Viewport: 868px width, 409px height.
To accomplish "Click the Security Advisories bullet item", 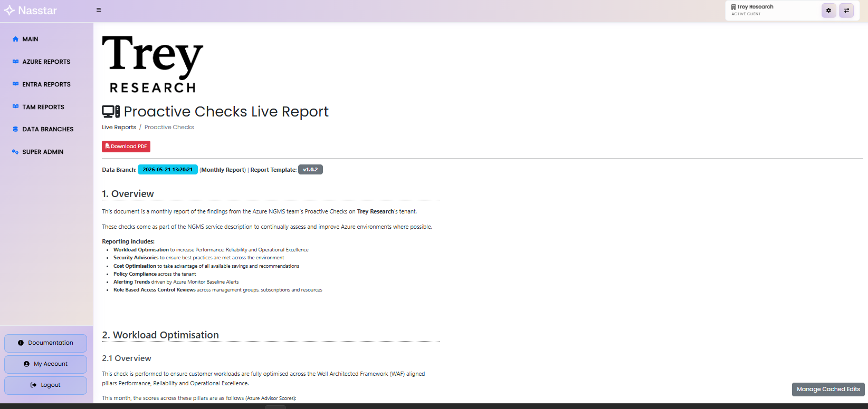I will coord(199,258).
